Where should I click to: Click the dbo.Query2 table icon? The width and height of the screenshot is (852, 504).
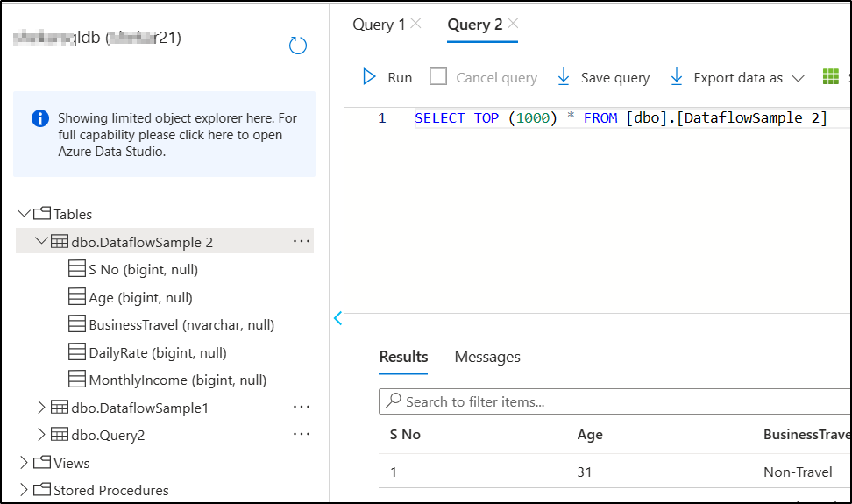tap(60, 434)
